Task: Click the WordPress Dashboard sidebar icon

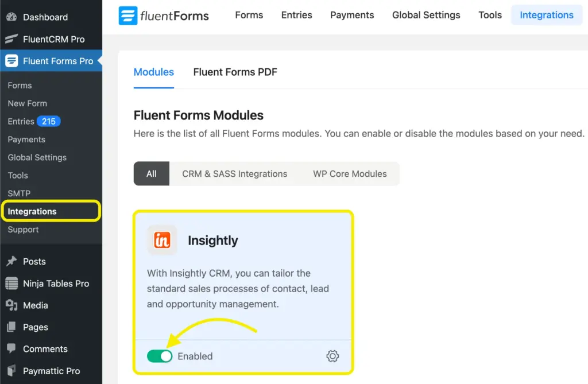Action: [12, 17]
